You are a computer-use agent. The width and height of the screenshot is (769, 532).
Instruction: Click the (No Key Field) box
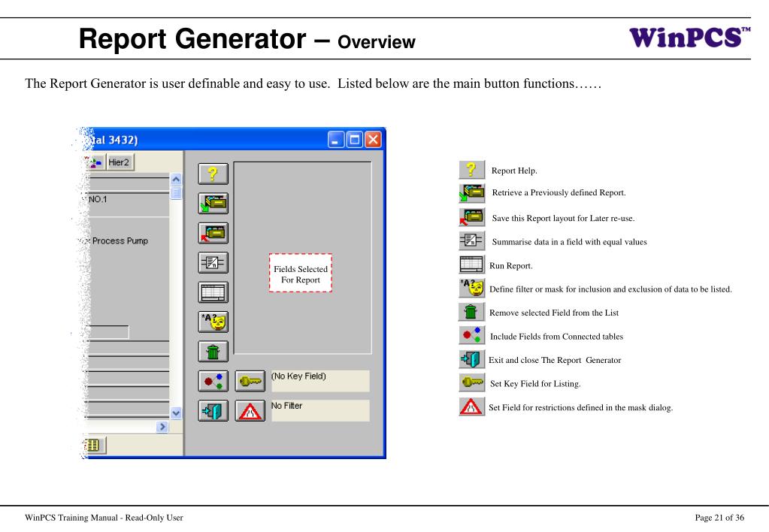pos(320,381)
